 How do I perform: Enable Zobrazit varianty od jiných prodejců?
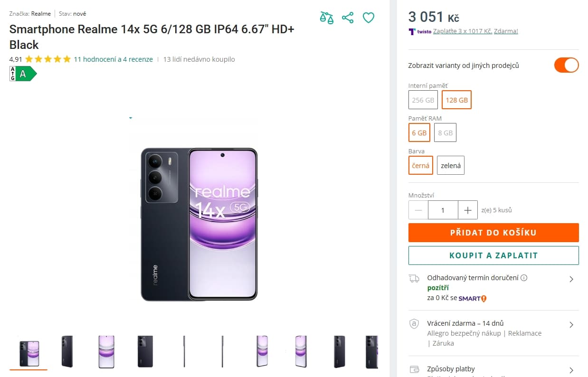(566, 65)
